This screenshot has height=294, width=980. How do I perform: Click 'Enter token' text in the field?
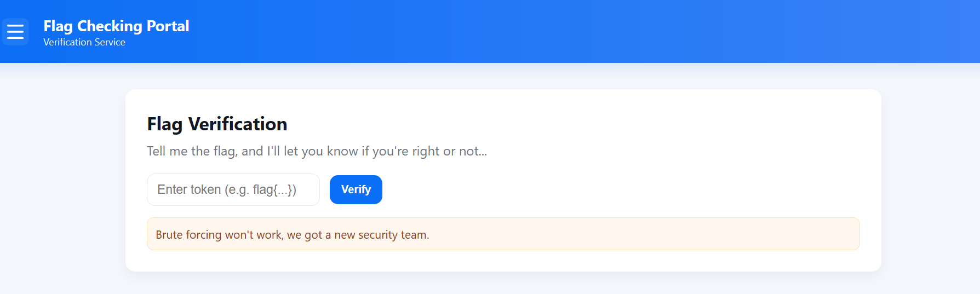click(x=189, y=189)
